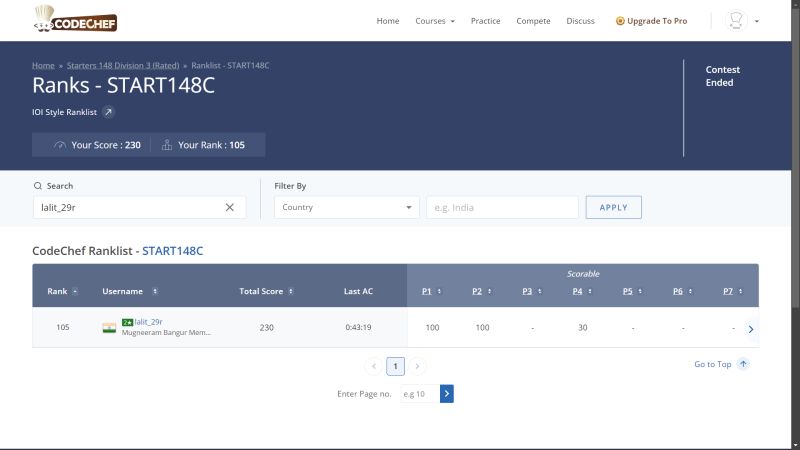Open Home breadcrumb link

tap(43, 65)
